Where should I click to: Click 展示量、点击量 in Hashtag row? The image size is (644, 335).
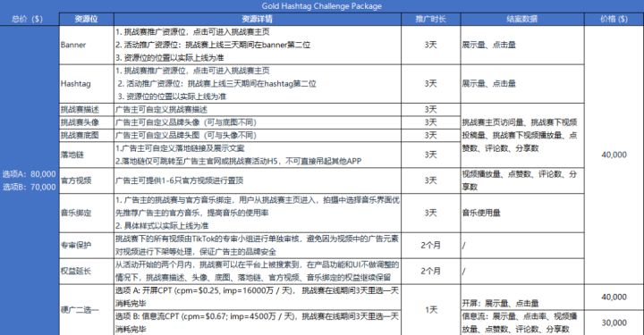(x=522, y=84)
